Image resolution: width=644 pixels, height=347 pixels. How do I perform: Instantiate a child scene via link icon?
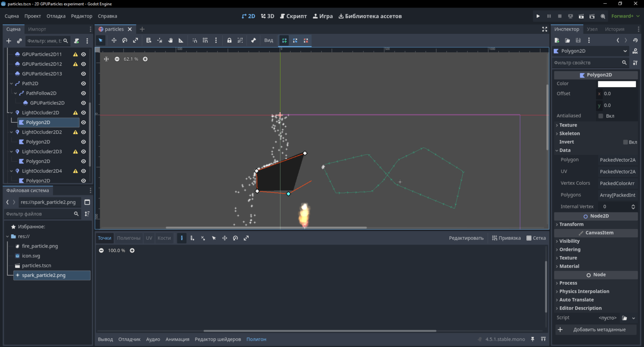tap(19, 41)
